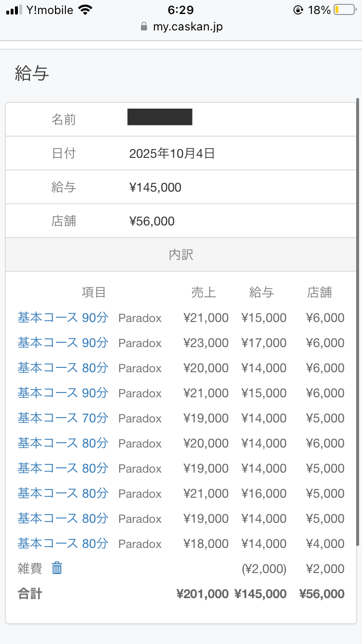This screenshot has width=362, height=644.
Task: Tap the date 2025年10月4日
Action: (172, 154)
